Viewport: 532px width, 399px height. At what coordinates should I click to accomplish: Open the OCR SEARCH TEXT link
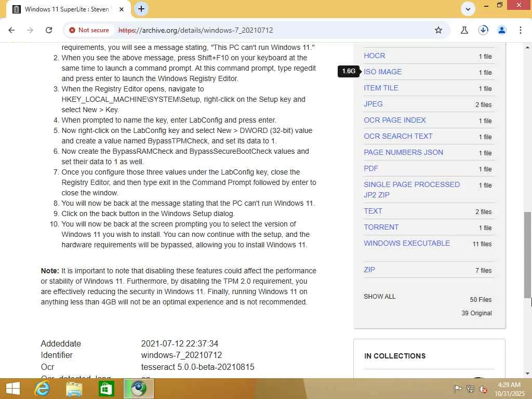(398, 137)
